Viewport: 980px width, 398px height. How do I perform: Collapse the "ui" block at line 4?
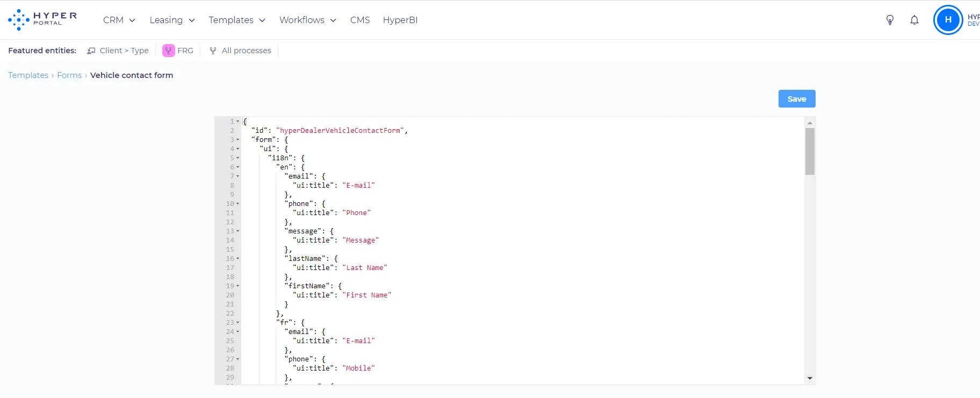(238, 149)
